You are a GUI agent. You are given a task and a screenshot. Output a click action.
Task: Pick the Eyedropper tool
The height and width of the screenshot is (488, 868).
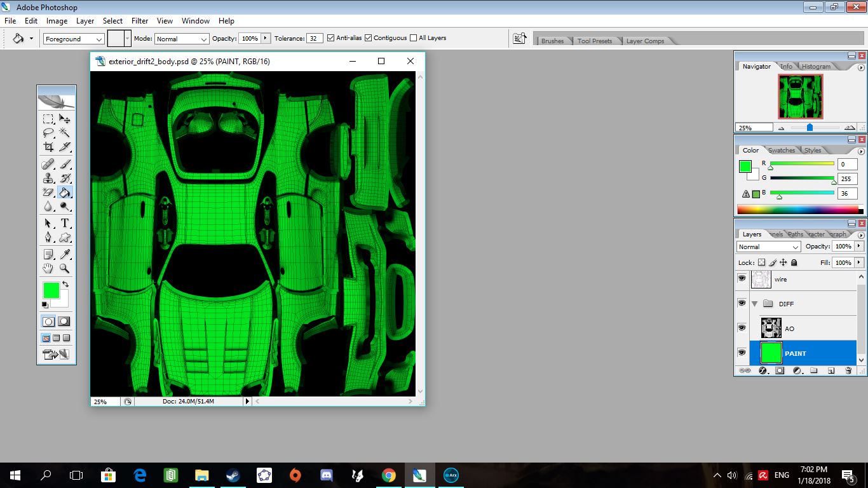pos(65,255)
